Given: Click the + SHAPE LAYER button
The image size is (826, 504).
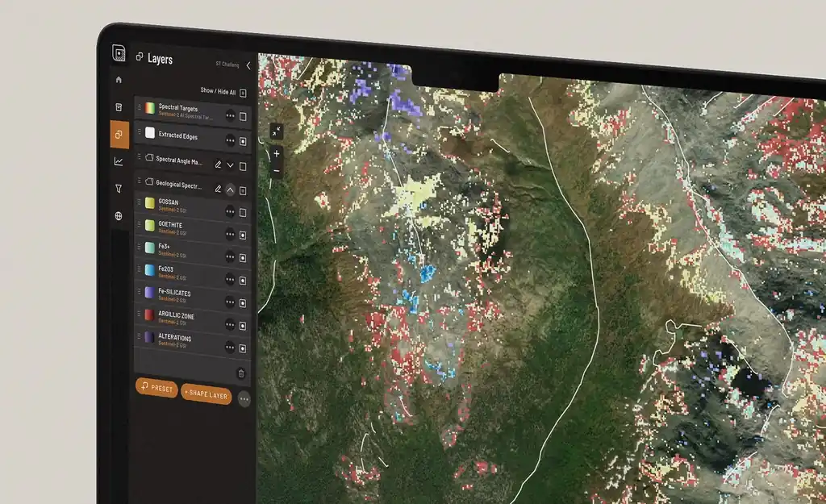Looking at the screenshot, I should tap(206, 394).
